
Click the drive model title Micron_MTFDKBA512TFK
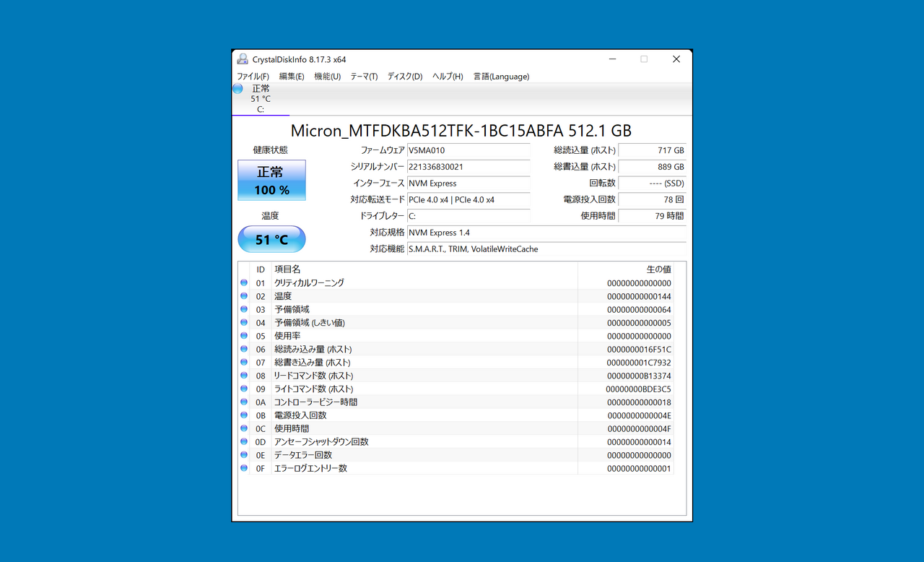pyautogui.click(x=461, y=131)
